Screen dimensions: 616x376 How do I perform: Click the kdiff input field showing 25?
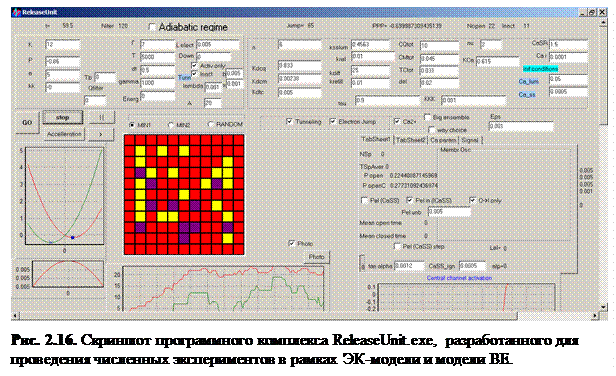click(371, 70)
